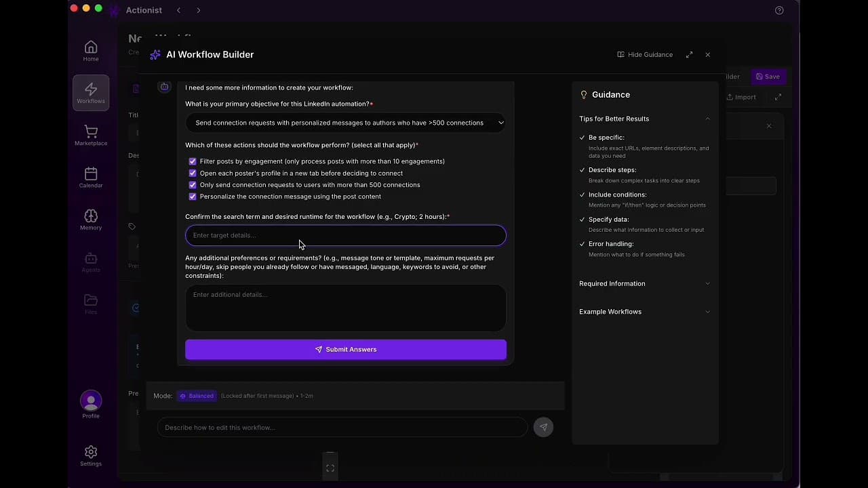Click the Submit Answers button
This screenshot has width=868, height=488.
coord(346,349)
